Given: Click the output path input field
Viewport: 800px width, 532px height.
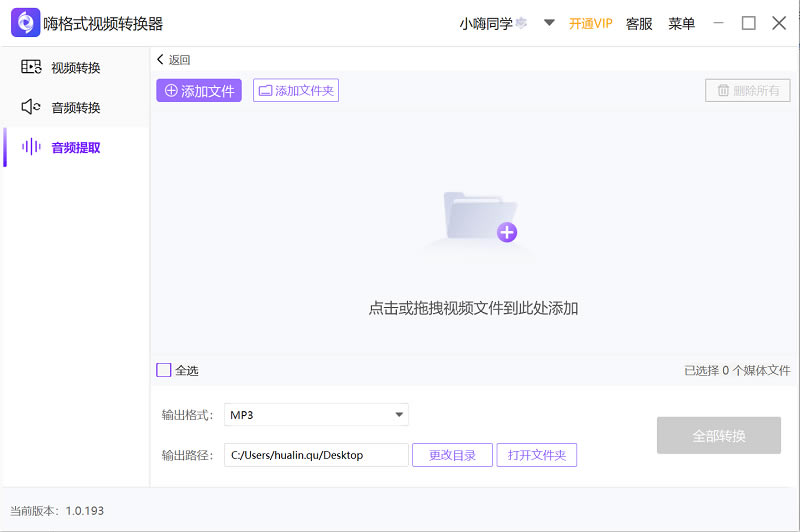Looking at the screenshot, I should (x=316, y=455).
